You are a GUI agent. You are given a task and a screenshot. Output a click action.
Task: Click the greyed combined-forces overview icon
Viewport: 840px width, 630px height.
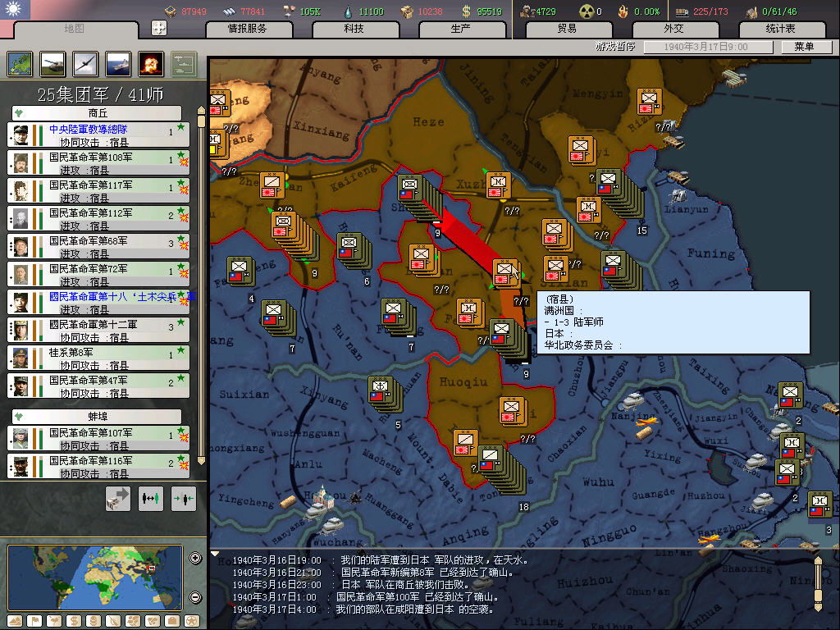tap(184, 64)
